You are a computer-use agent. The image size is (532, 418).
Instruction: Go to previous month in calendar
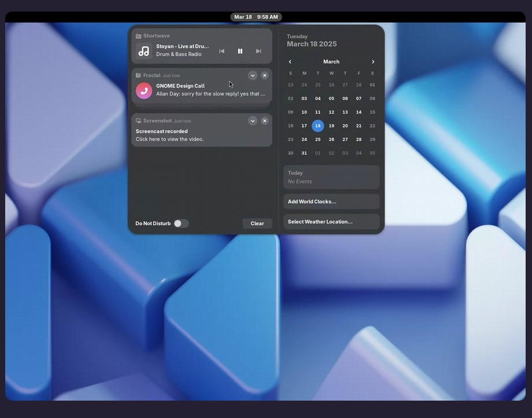click(x=290, y=62)
